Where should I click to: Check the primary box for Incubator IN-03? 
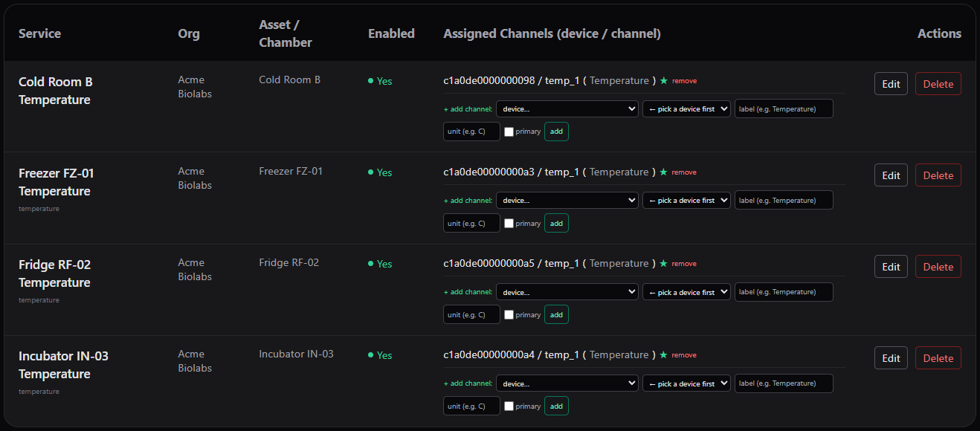[x=509, y=406]
